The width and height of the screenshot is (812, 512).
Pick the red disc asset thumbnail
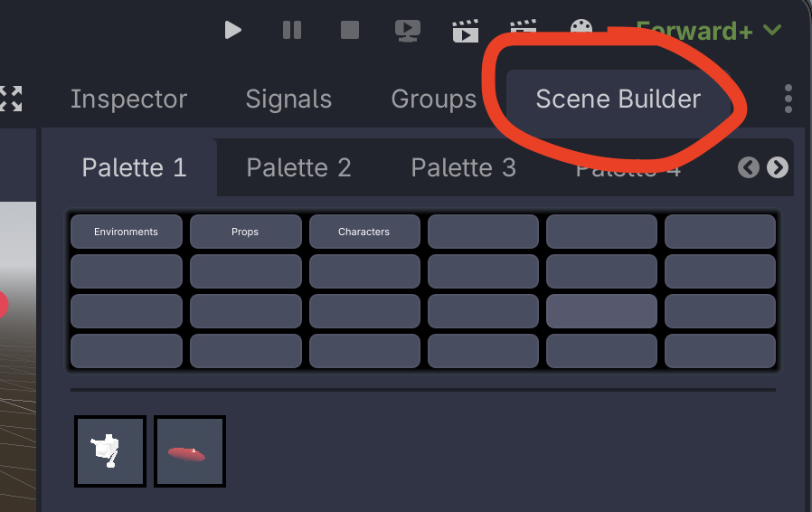coord(189,451)
